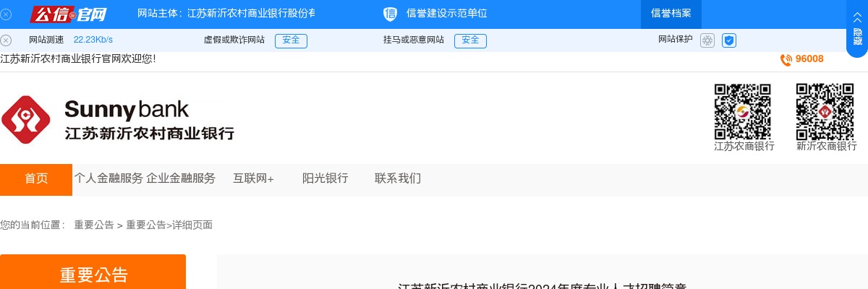Image resolution: width=868 pixels, height=289 pixels.
Task: Click 安全 badge for 虚假或欺诈网站
Action: pos(291,40)
